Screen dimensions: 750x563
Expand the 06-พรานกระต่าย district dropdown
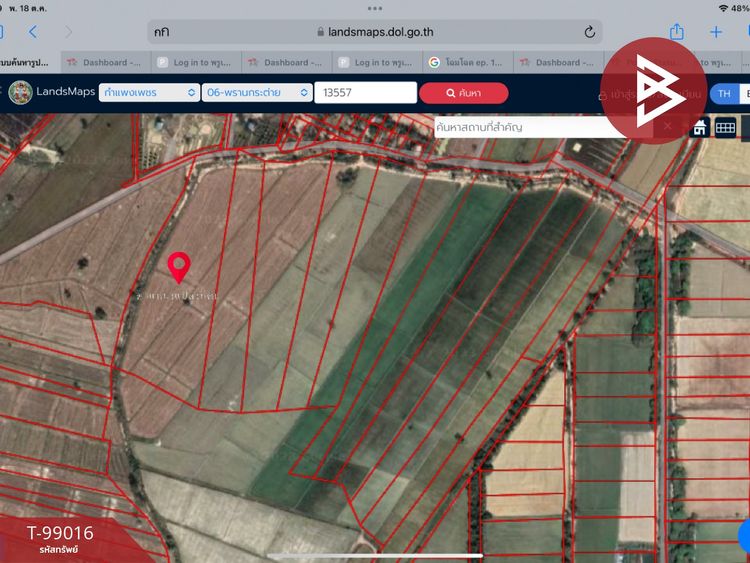click(x=255, y=93)
